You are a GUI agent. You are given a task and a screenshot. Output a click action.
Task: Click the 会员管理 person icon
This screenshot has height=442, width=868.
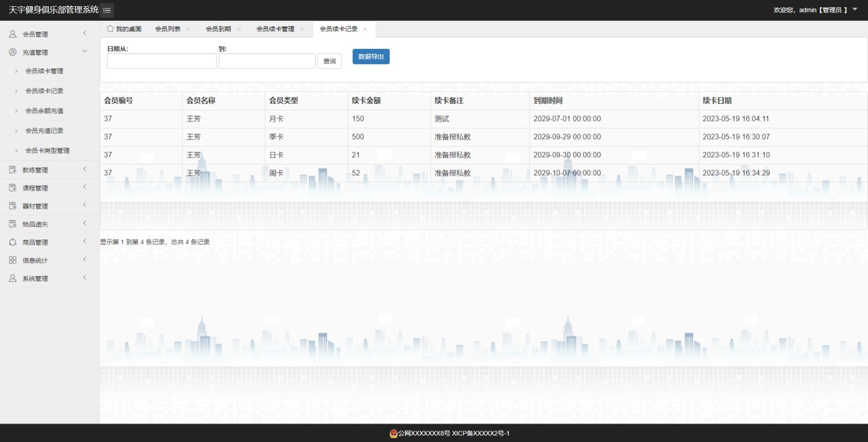(13, 34)
